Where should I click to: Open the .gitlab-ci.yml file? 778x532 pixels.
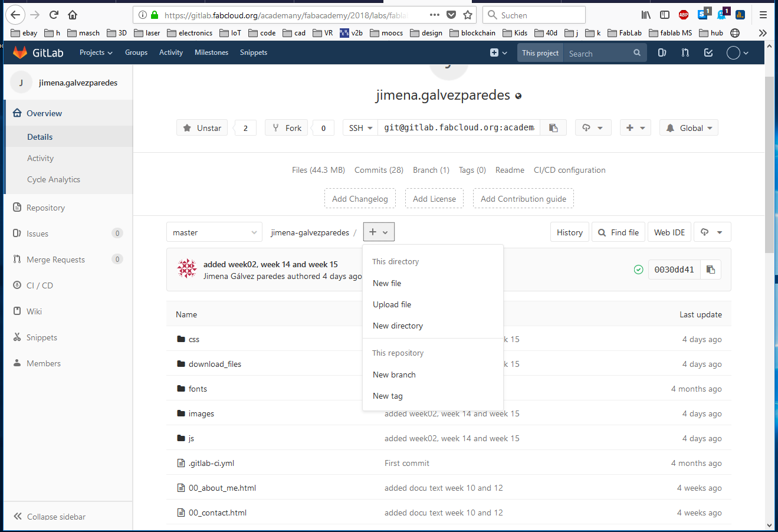[211, 463]
